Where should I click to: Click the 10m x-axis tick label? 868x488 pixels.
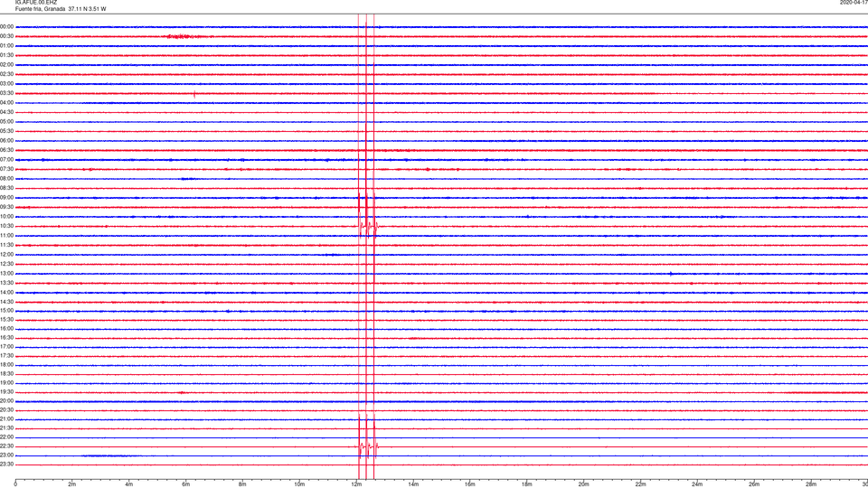pos(299,484)
